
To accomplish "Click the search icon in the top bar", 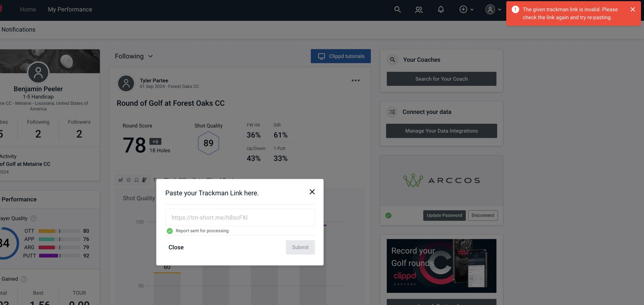I will point(397,9).
